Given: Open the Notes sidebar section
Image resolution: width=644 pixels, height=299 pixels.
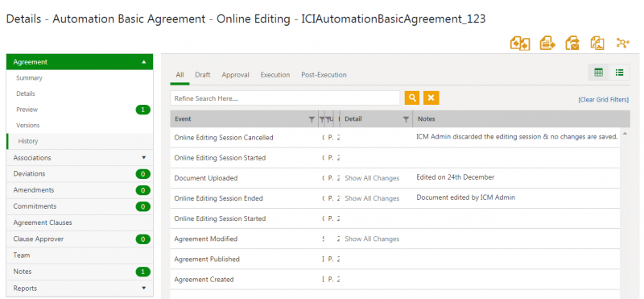Looking at the screenshot, I should pyautogui.click(x=80, y=272).
